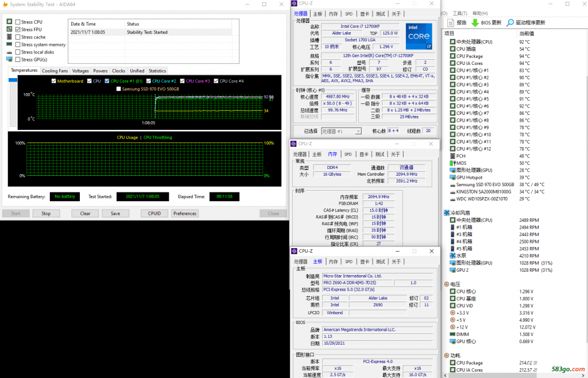
Task: Select the PCH sensor icon
Action: [452, 156]
